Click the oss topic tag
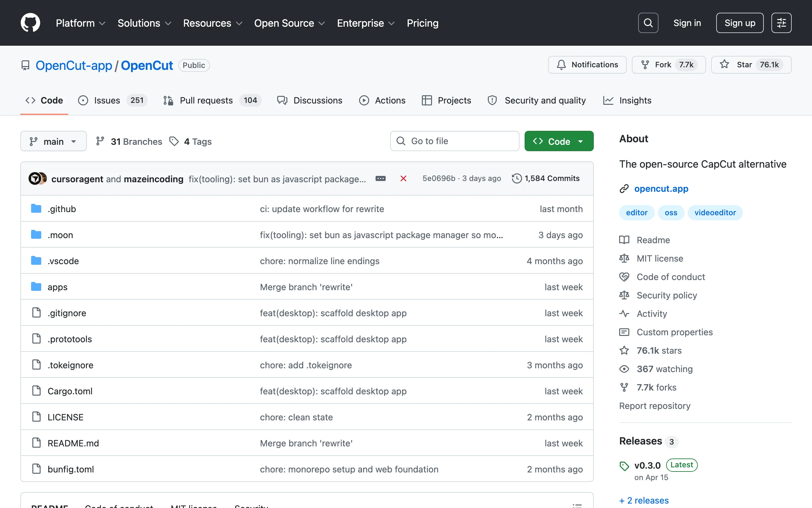Image resolution: width=812 pixels, height=508 pixels. coord(671,213)
